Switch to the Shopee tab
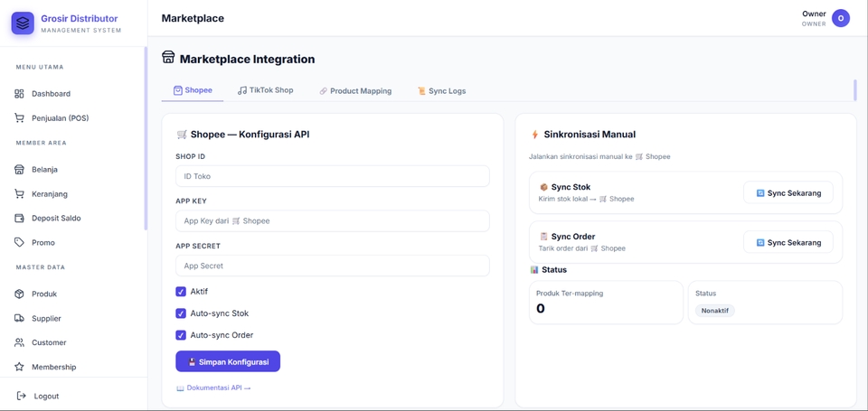Viewport: 868px width, 411px height. point(193,90)
